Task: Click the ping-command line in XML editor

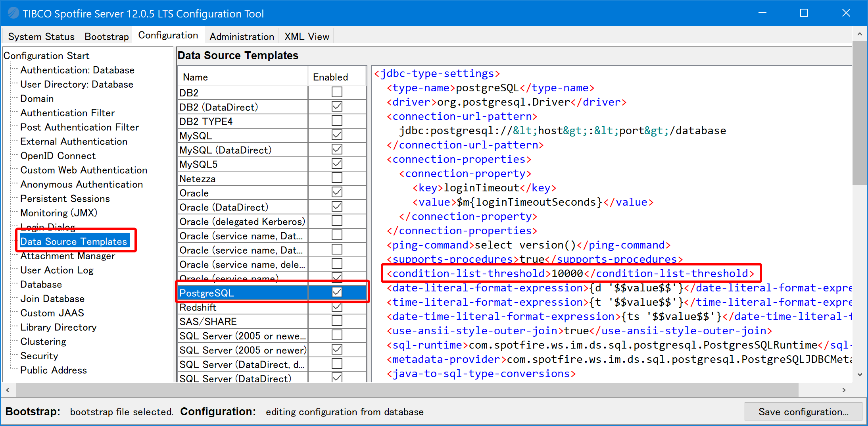Action: (x=529, y=245)
